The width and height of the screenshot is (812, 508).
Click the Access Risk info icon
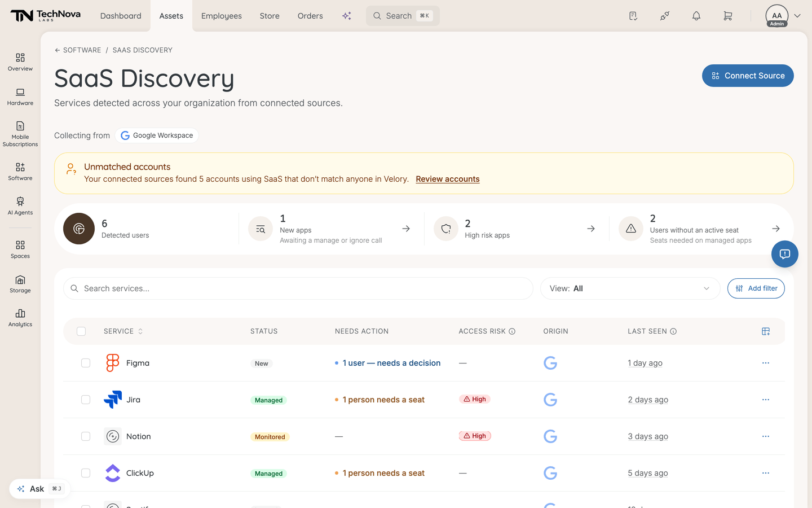coord(512,331)
